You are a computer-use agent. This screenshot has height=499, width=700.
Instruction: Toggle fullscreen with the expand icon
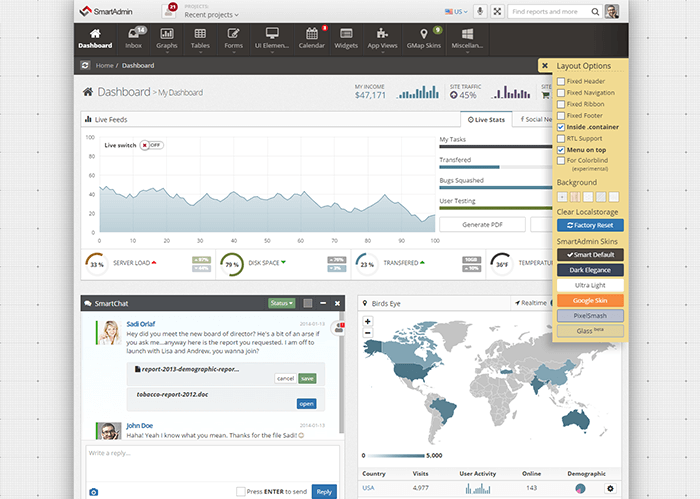[x=497, y=11]
